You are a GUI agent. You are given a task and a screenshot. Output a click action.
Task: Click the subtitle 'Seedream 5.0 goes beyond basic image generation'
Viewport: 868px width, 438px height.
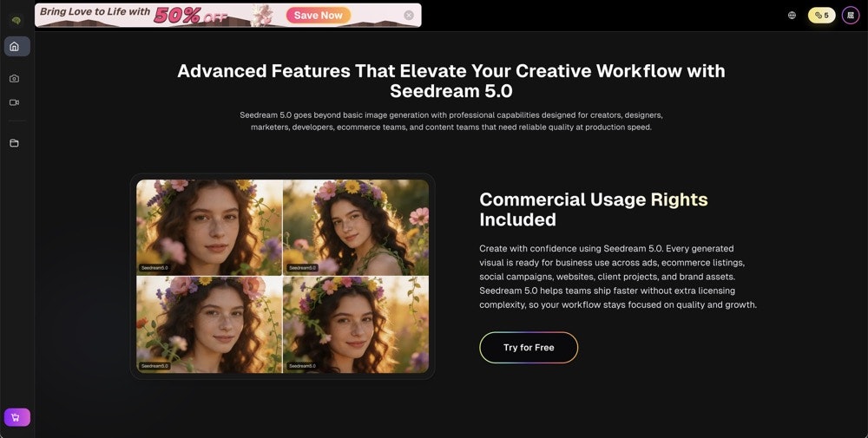point(451,121)
